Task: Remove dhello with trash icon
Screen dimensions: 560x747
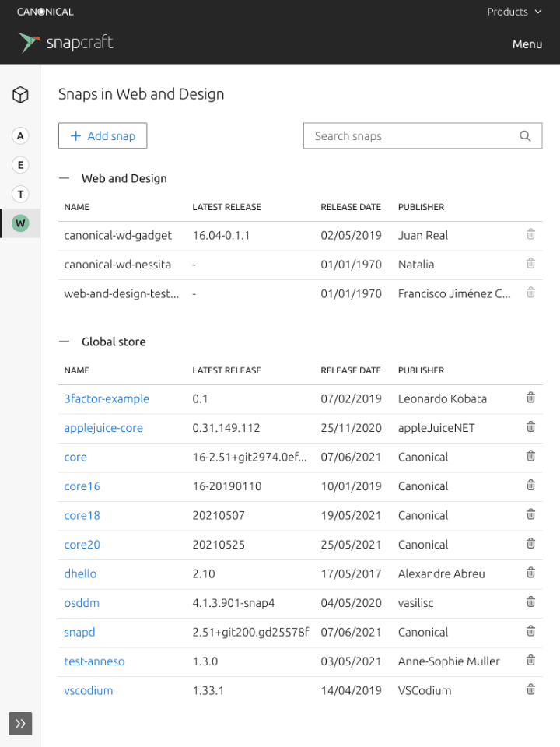Action: 530,573
